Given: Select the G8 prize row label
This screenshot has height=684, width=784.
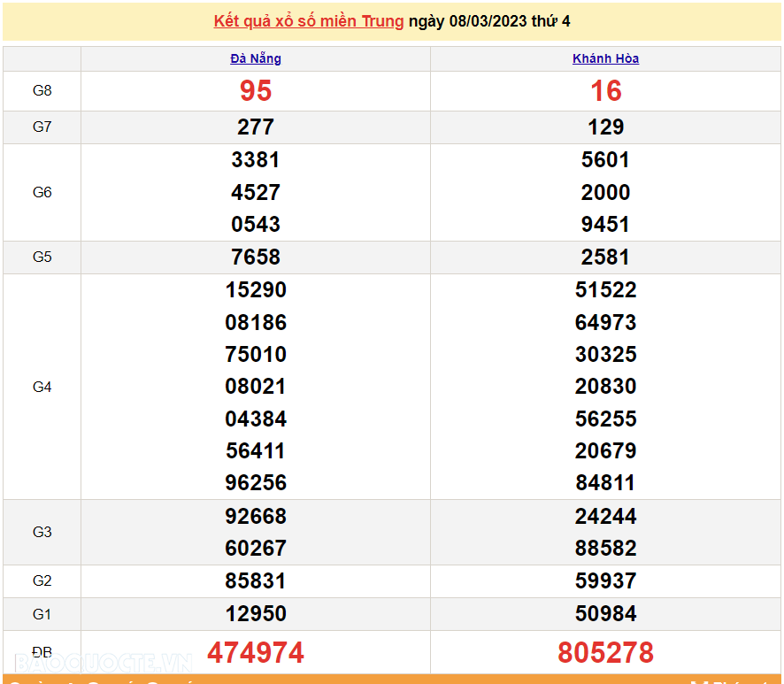Looking at the screenshot, I should point(42,91).
